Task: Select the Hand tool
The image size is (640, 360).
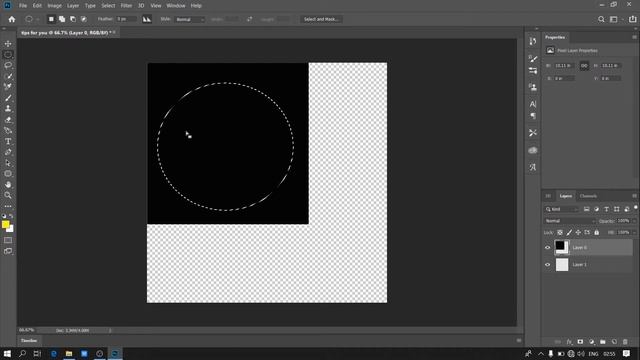Action: (8, 184)
